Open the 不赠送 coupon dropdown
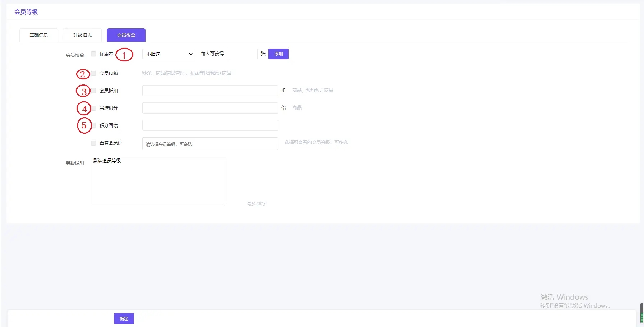This screenshot has width=644, height=327. point(168,54)
